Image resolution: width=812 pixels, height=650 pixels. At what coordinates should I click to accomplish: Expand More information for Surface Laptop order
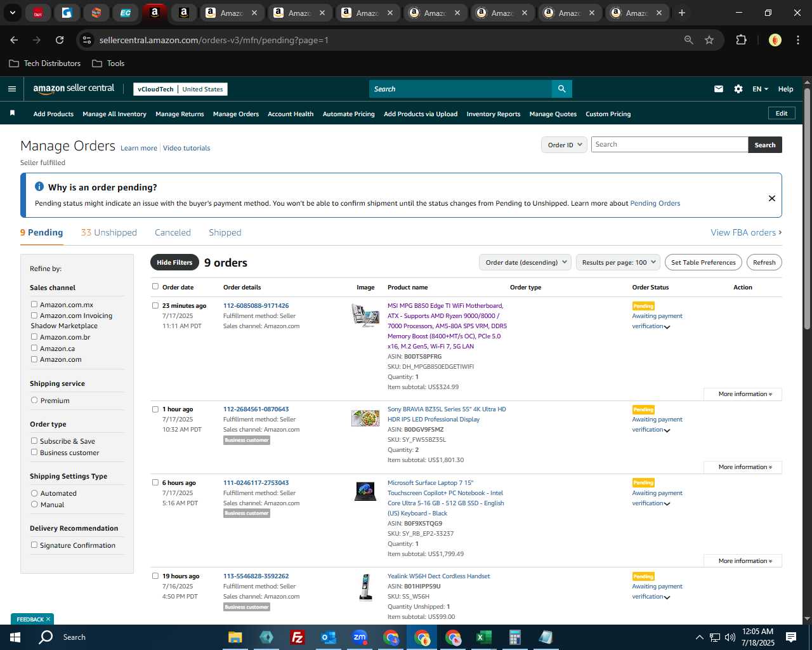point(743,561)
